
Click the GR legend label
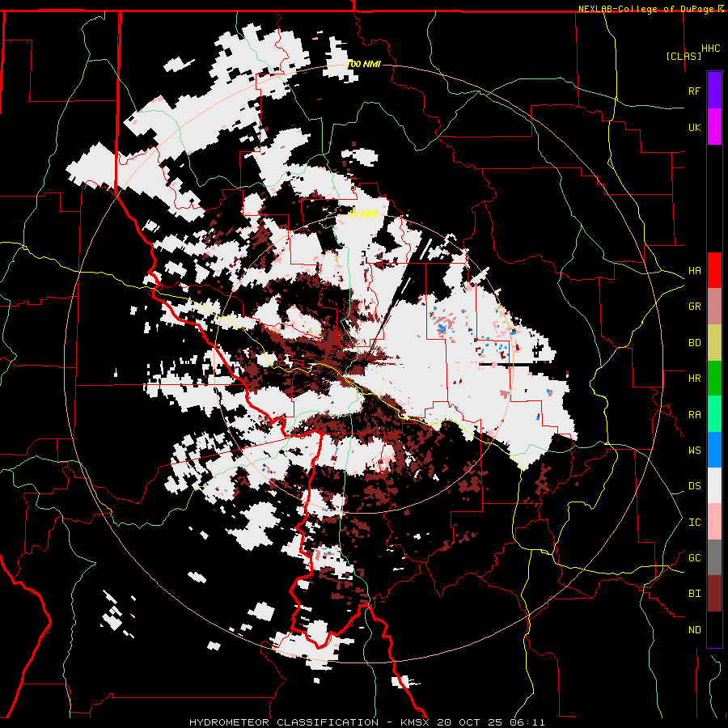694,307
